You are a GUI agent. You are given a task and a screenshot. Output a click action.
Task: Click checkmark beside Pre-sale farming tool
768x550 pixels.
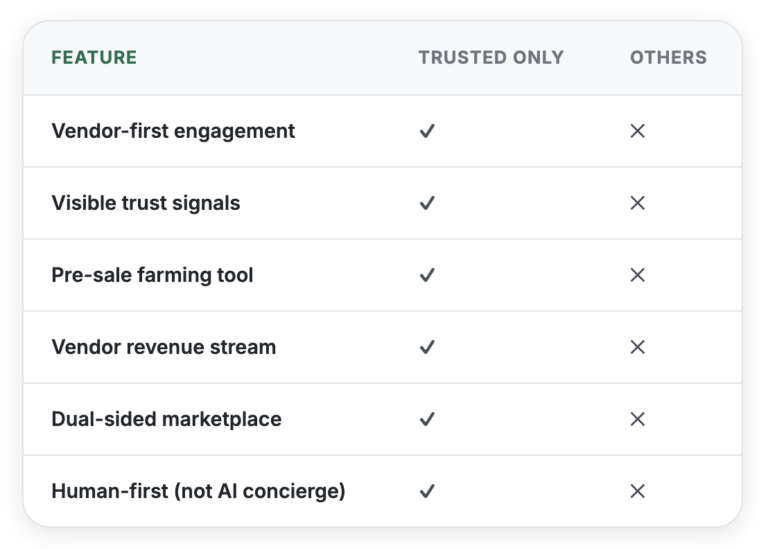427,275
